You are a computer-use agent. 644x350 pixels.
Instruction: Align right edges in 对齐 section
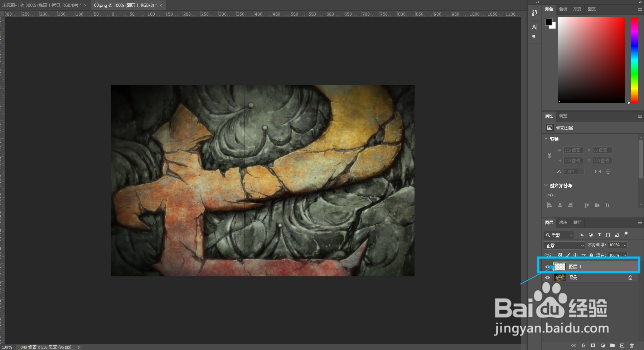click(x=570, y=205)
